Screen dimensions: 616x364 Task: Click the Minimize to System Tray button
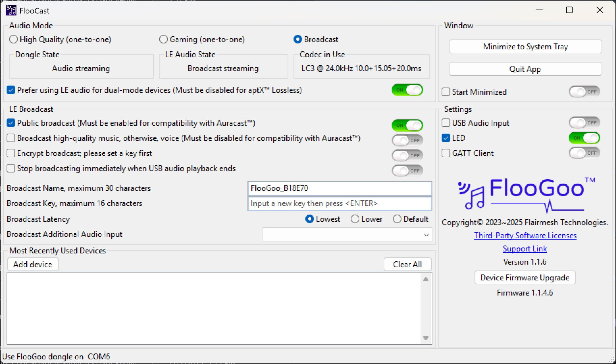coord(525,46)
